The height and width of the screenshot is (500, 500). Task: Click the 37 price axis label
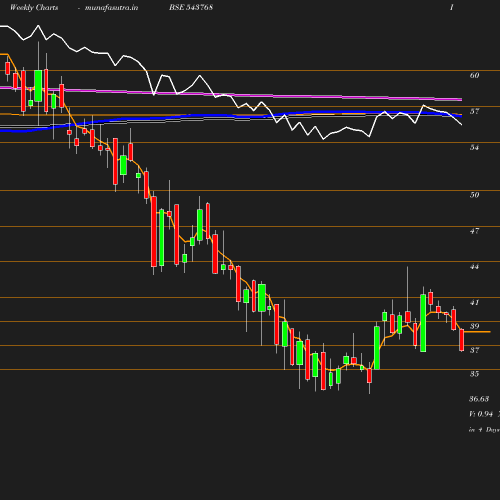[x=474, y=350]
